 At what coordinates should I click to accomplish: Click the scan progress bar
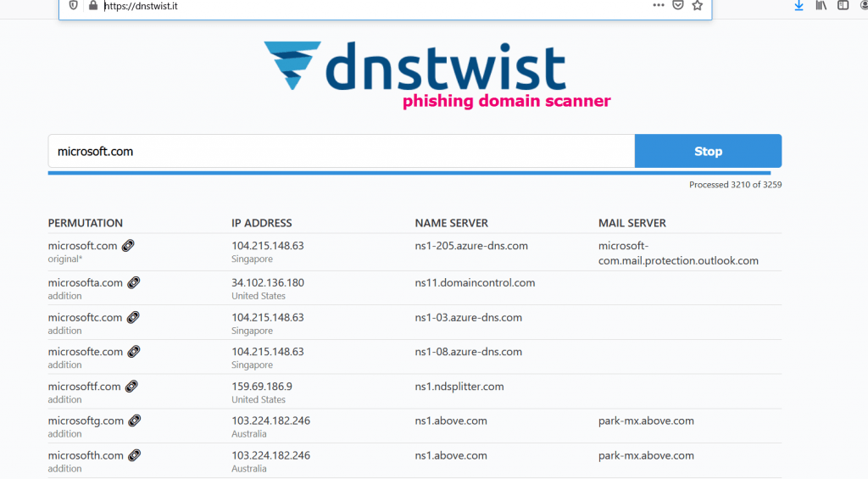(x=409, y=173)
